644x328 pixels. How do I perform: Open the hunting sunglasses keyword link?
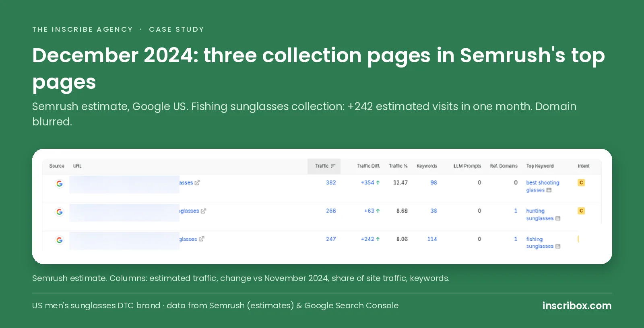(x=540, y=214)
